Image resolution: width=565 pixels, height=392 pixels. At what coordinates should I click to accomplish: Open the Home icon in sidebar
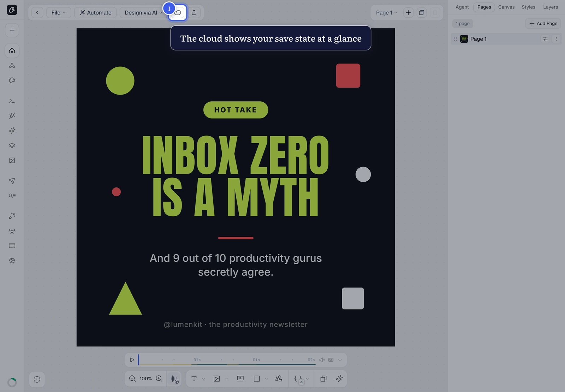12,50
